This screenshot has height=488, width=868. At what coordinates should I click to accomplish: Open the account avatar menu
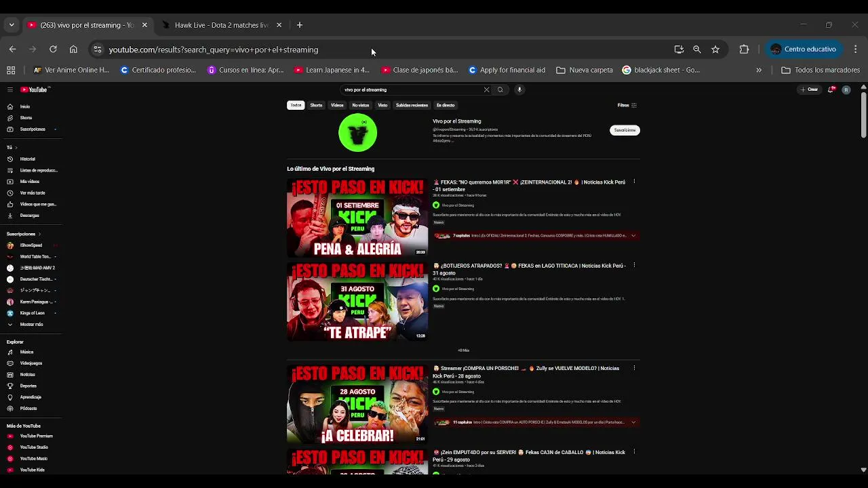(x=846, y=89)
